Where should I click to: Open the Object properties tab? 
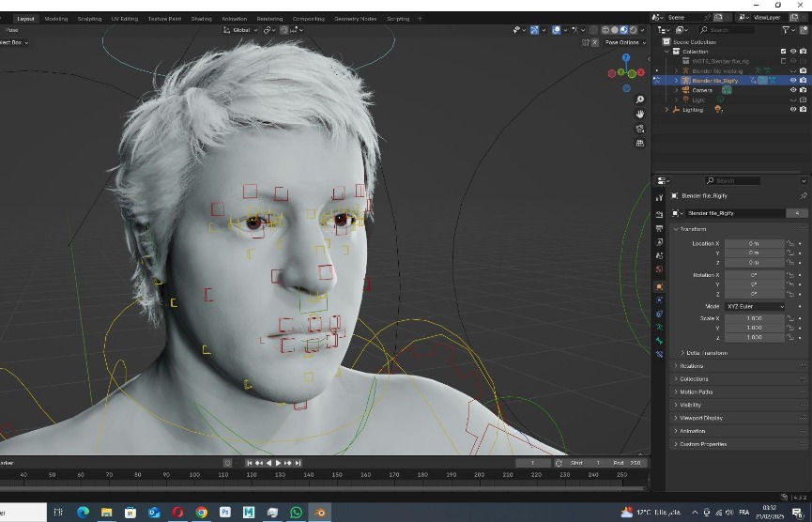[x=660, y=286]
